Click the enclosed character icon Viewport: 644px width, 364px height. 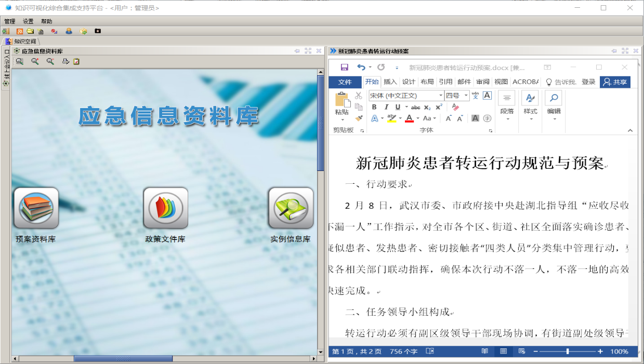pyautogui.click(x=487, y=118)
